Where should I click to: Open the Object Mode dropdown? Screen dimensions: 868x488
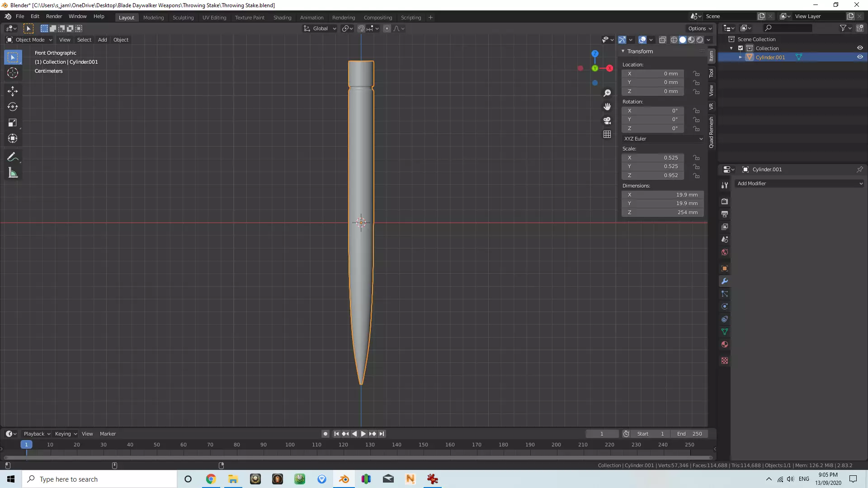[29, 40]
